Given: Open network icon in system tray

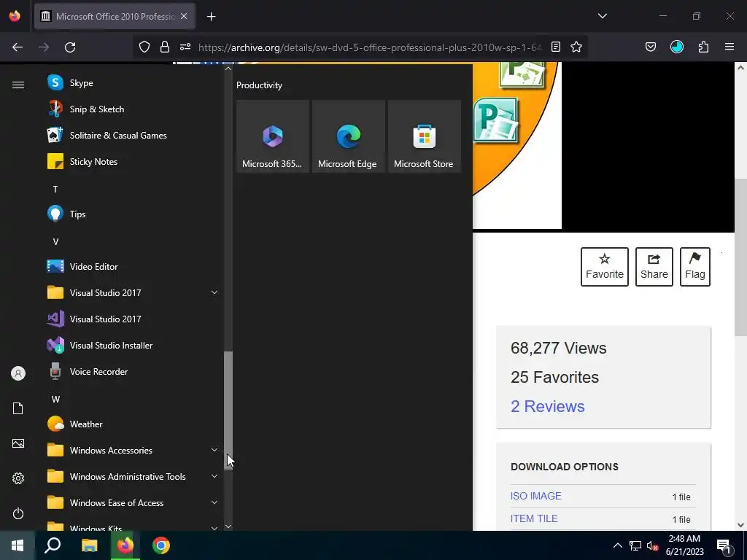Looking at the screenshot, I should pos(635,545).
